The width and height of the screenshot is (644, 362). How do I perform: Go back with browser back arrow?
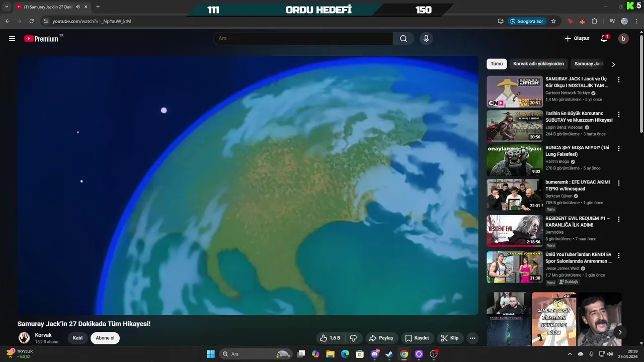pyautogui.click(x=7, y=21)
